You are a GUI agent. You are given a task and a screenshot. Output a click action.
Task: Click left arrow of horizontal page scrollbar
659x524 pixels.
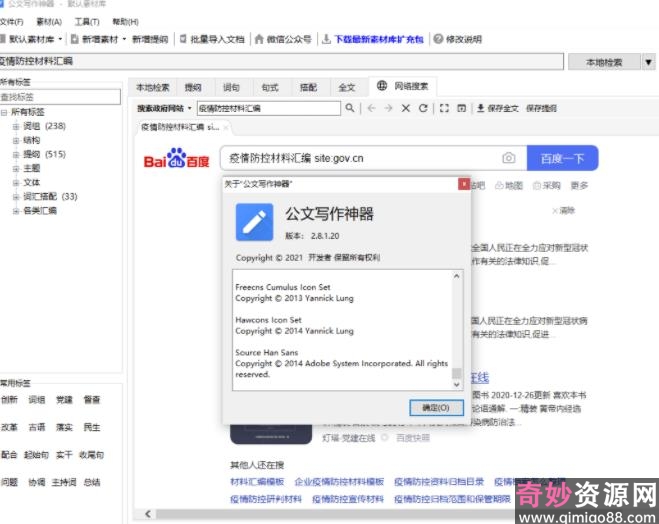tap(148, 513)
